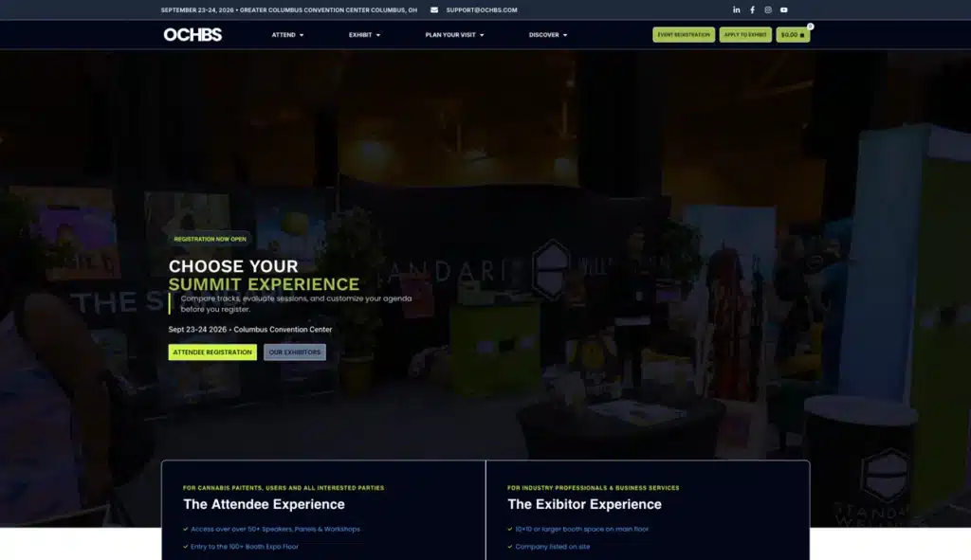The height and width of the screenshot is (560, 971).
Task: Open the $0.00 shopping cart
Action: click(x=793, y=35)
